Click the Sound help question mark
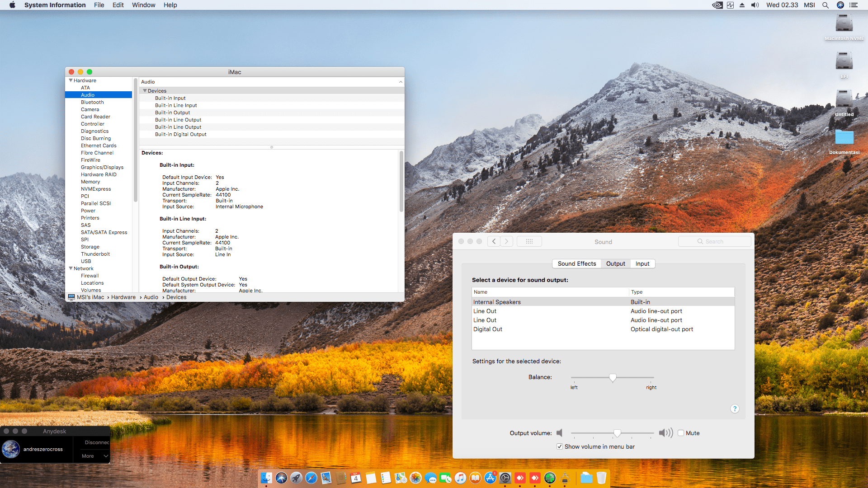 735,408
